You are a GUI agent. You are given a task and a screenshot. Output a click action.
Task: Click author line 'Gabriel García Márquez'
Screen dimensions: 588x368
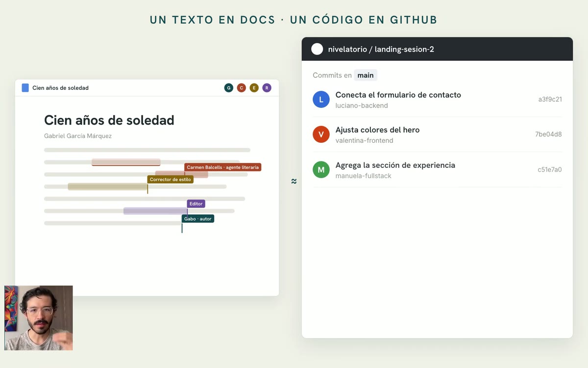click(x=78, y=136)
